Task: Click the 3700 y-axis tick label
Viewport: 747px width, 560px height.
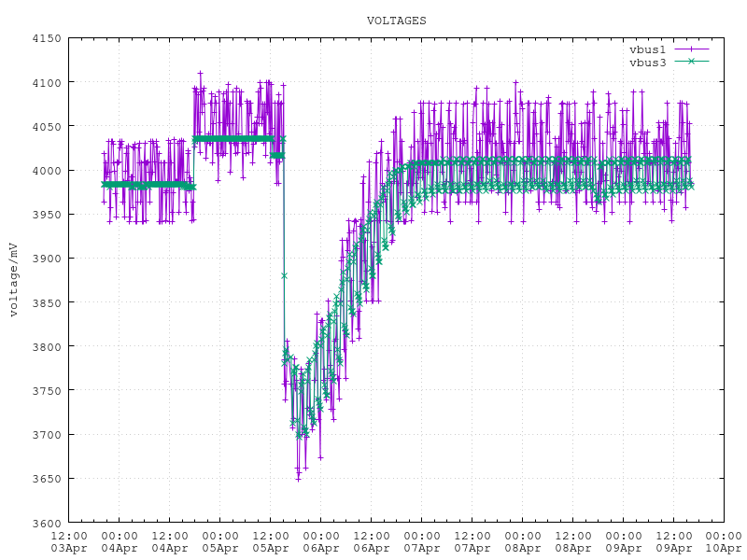Action: [47, 435]
